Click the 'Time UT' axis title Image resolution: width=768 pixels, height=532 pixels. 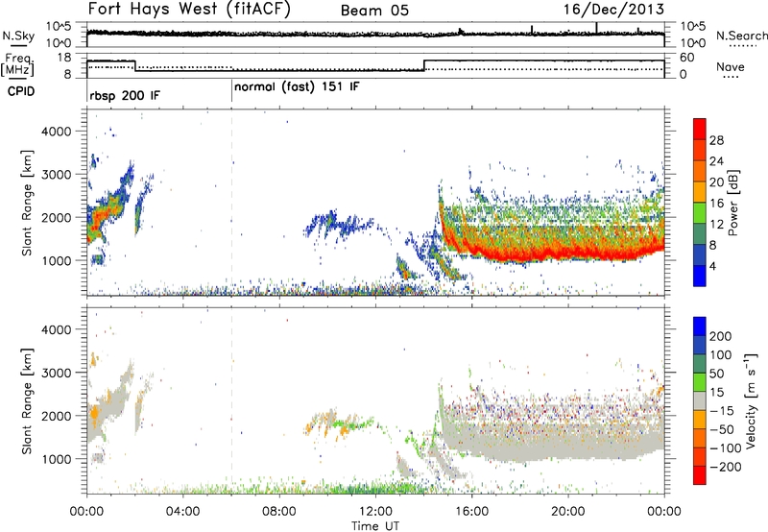(375, 526)
